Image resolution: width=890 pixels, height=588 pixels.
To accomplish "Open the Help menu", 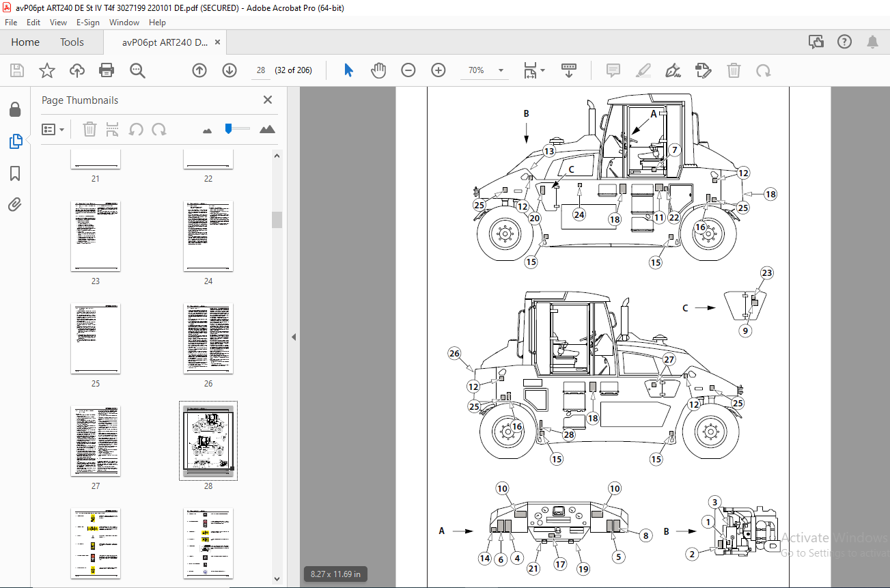I will pos(157,23).
